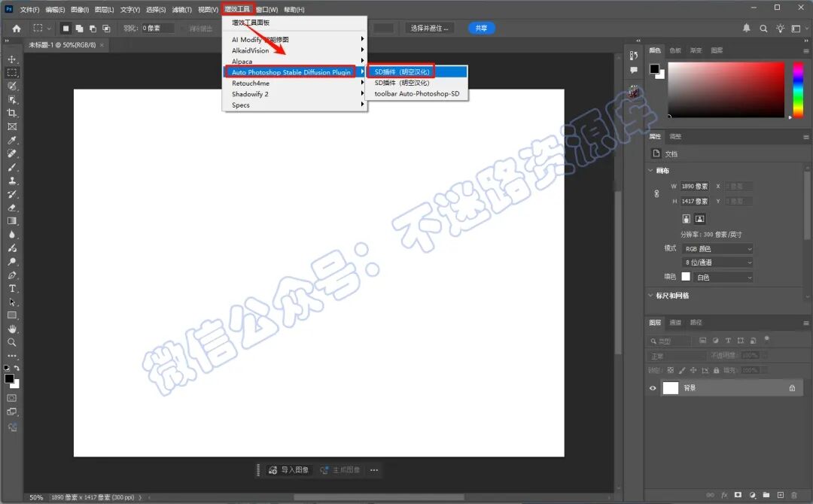Open the 增效工具面板 menu entry
Image resolution: width=813 pixels, height=504 pixels.
point(294,23)
